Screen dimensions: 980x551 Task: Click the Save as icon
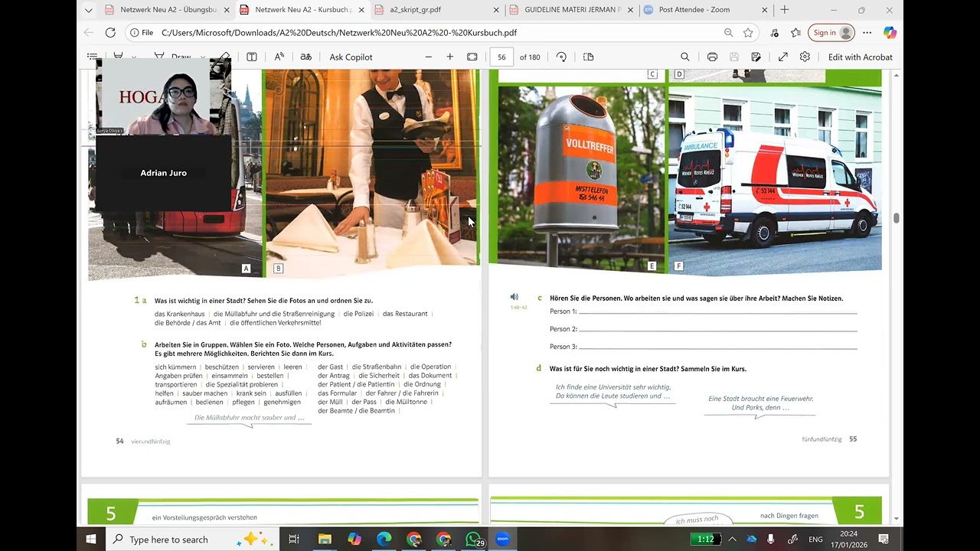coord(756,57)
